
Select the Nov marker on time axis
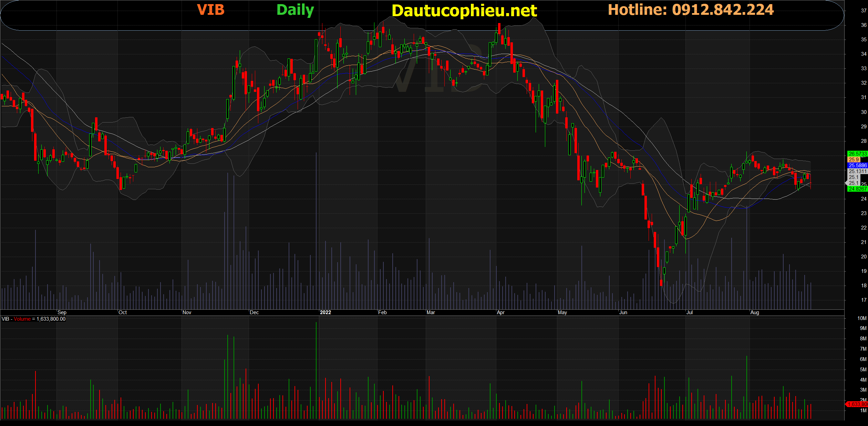(187, 312)
